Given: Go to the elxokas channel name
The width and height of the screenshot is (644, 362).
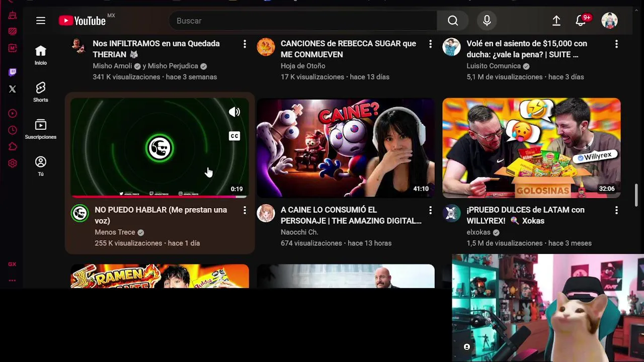Looking at the screenshot, I should pos(478,232).
